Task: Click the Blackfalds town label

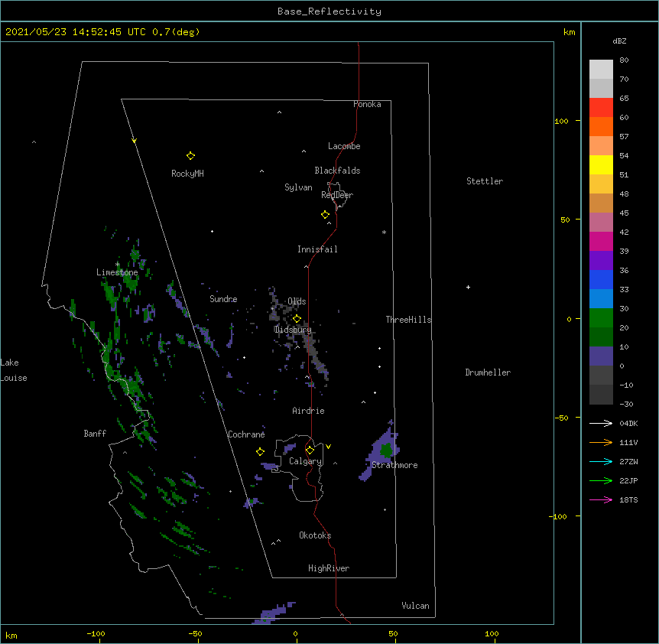Action: pyautogui.click(x=337, y=171)
